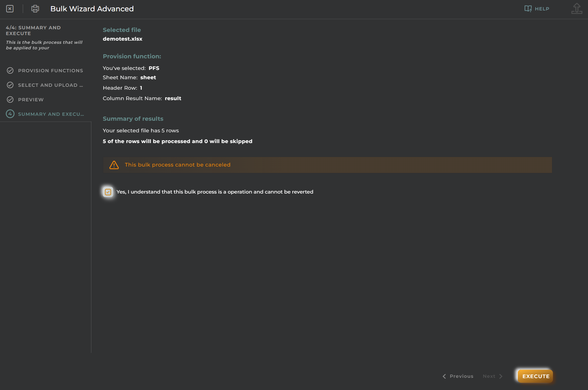Click the SELECT AND UPLOAD step icon
Image resolution: width=588 pixels, height=390 pixels.
click(10, 85)
